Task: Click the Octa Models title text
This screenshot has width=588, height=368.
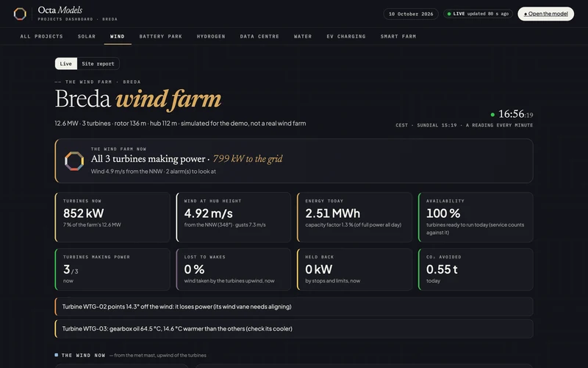Action: coord(60,10)
